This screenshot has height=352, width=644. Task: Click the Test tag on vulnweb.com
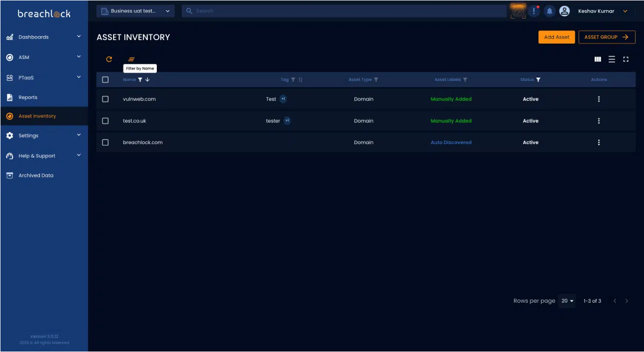(271, 99)
